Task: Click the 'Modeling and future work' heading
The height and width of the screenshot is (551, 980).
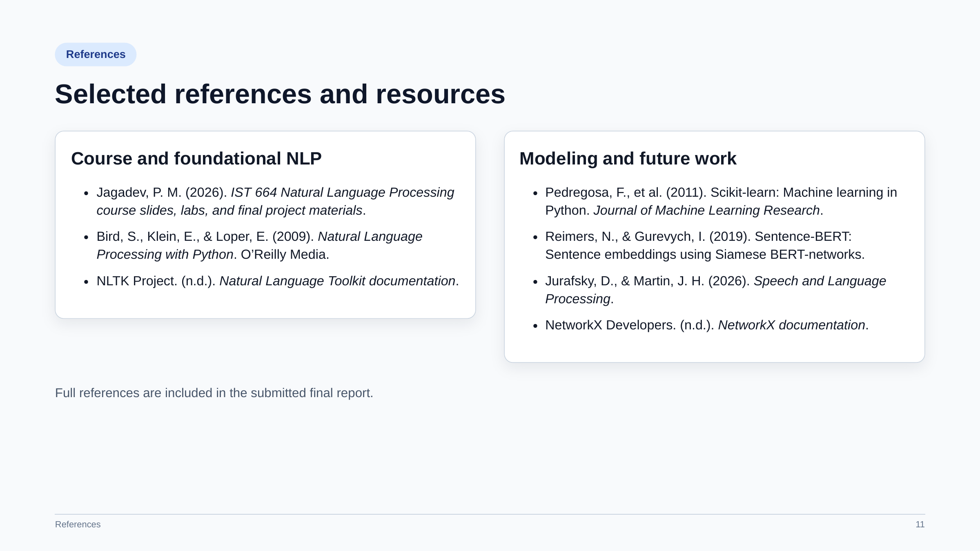Action: [628, 158]
